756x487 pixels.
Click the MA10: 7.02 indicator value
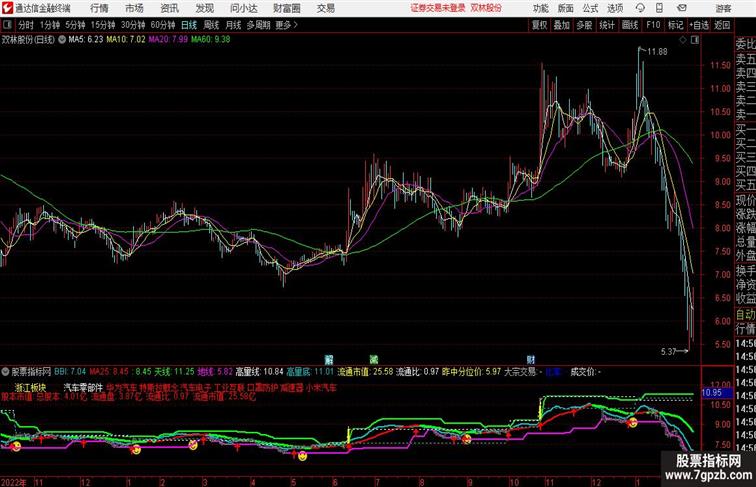pos(126,39)
